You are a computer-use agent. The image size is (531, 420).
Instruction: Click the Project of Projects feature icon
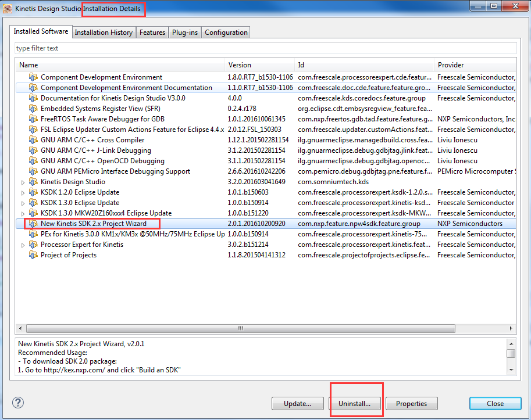click(33, 256)
